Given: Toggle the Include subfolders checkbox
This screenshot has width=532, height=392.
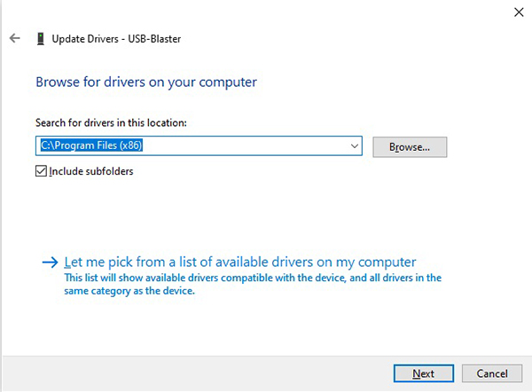Looking at the screenshot, I should (x=41, y=171).
